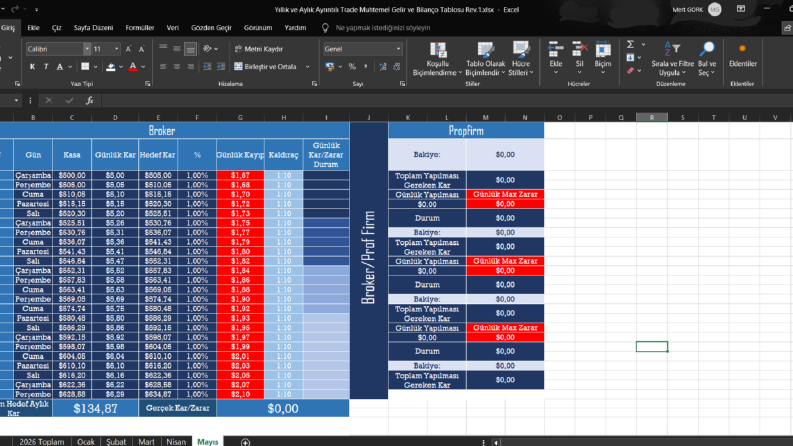Open Formüller ribbon tab

[140, 28]
